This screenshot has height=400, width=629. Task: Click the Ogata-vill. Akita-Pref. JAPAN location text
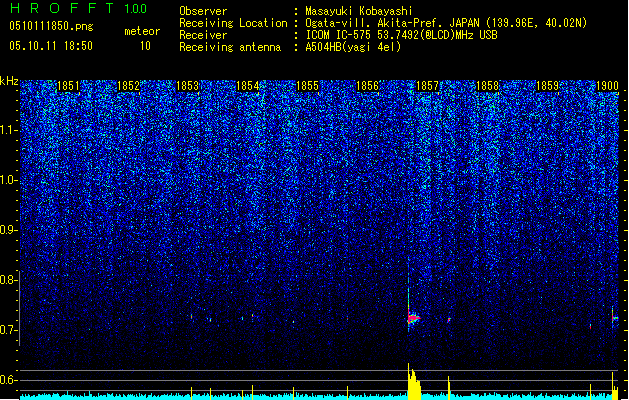[x=446, y=23]
